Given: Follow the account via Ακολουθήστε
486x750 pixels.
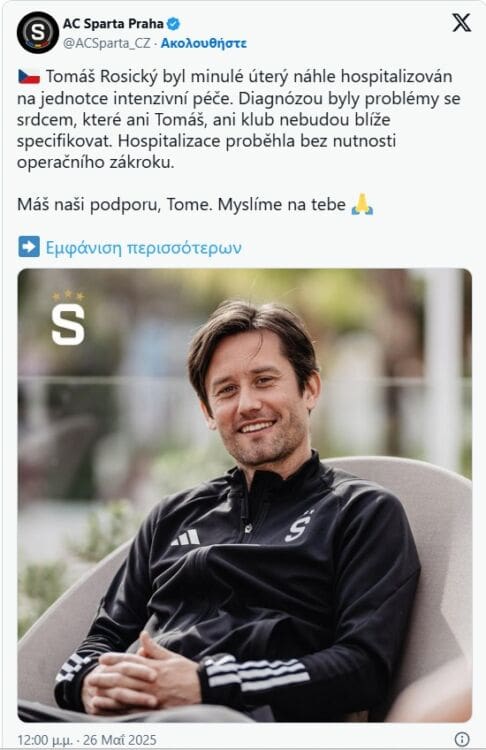Looking at the screenshot, I should pos(204,44).
